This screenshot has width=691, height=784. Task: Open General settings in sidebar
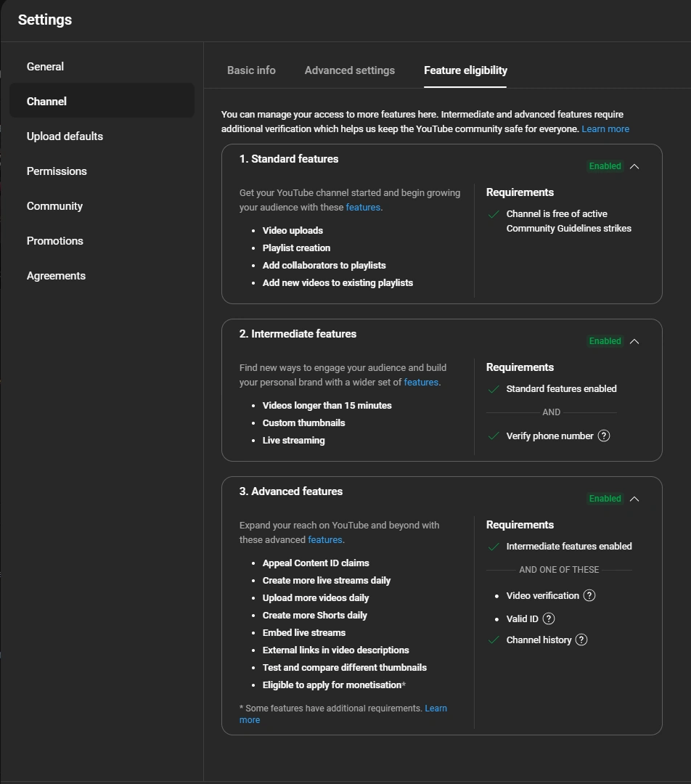(45, 67)
